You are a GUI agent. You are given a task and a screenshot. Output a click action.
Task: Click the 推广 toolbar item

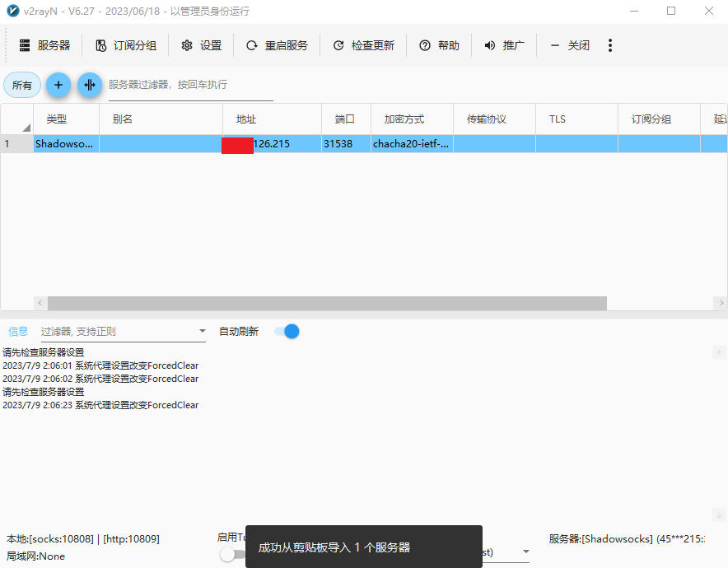coord(504,45)
